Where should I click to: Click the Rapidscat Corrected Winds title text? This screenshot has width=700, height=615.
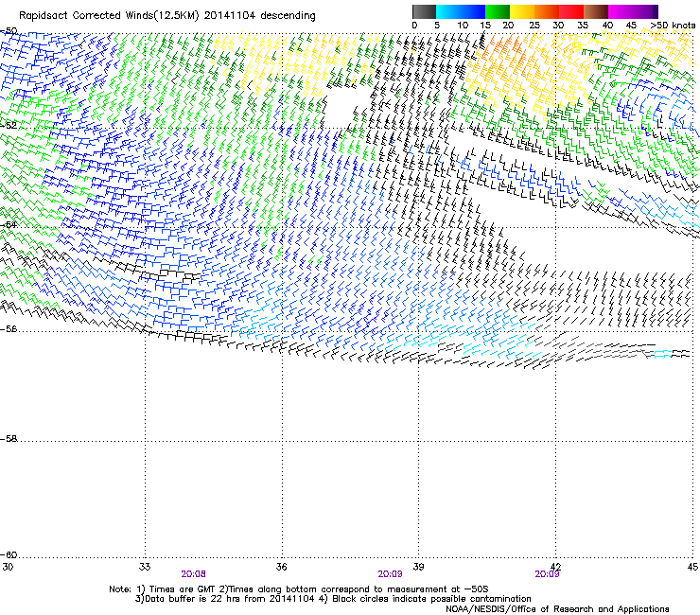coord(167,16)
